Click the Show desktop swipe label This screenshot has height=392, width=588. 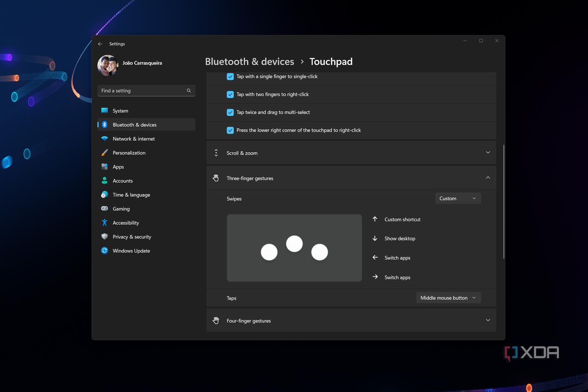tap(400, 238)
